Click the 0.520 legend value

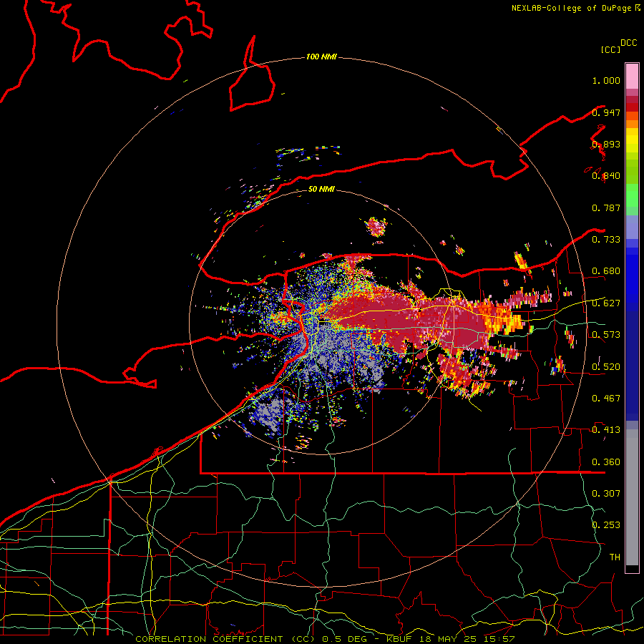point(606,366)
